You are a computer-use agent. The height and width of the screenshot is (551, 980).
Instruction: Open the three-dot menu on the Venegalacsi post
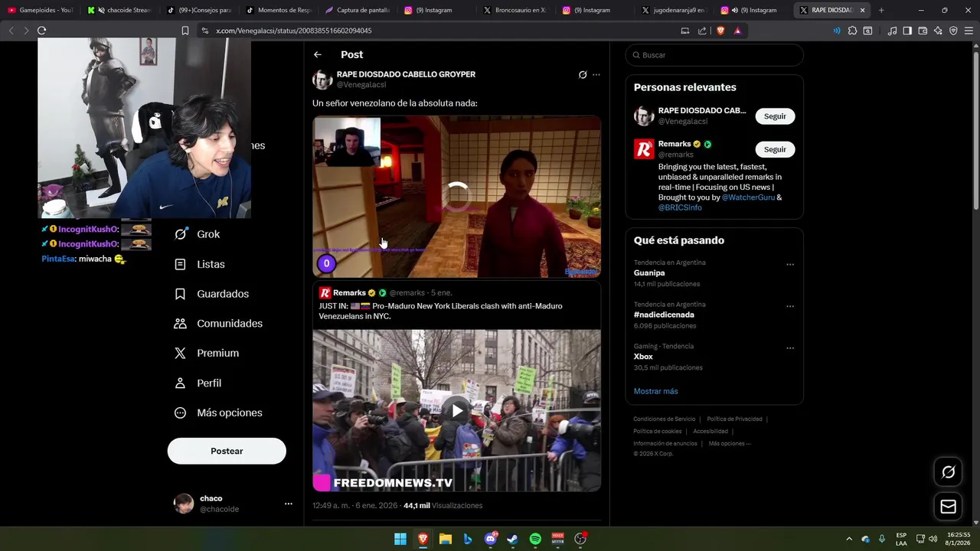596,75
